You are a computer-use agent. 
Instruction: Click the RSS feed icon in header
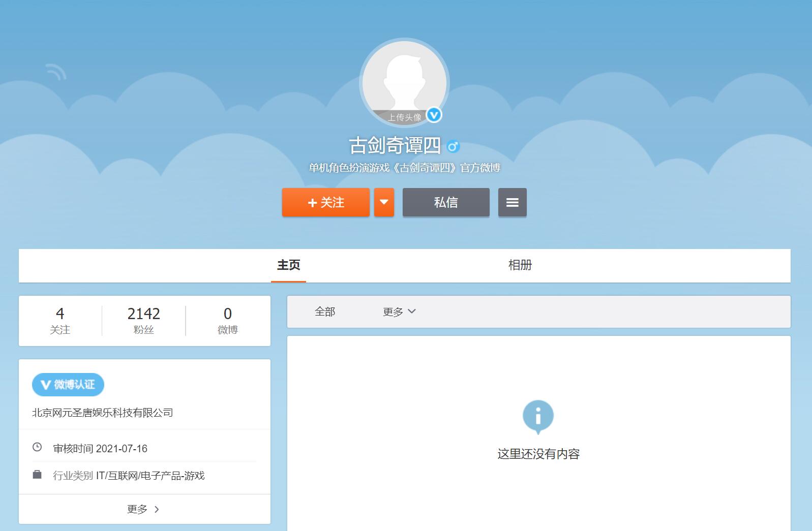(x=56, y=72)
